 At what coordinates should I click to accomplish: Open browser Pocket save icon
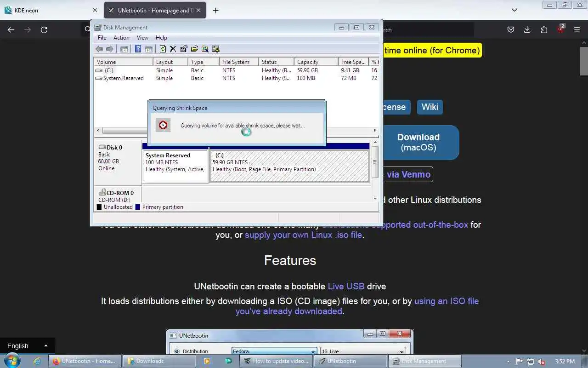(x=511, y=29)
